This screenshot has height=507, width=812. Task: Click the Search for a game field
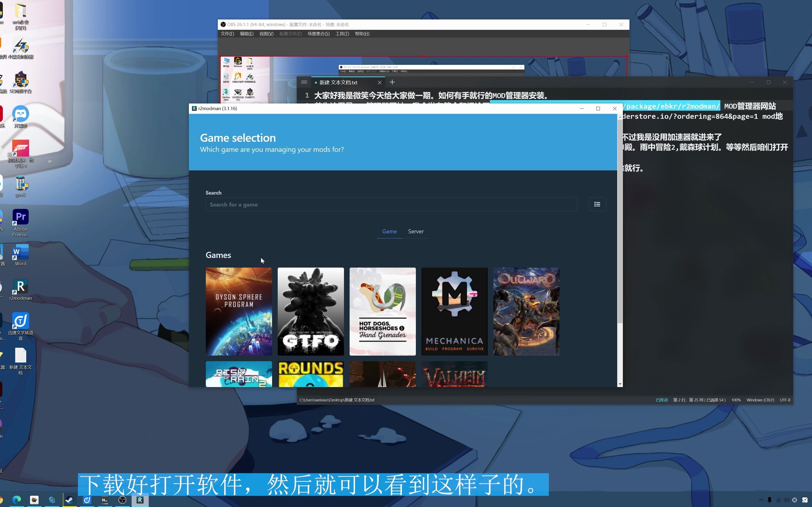[390, 204]
